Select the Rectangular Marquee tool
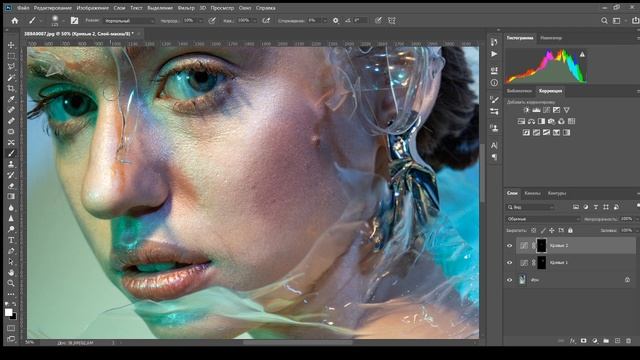This screenshot has height=360, width=640. pos(11,56)
